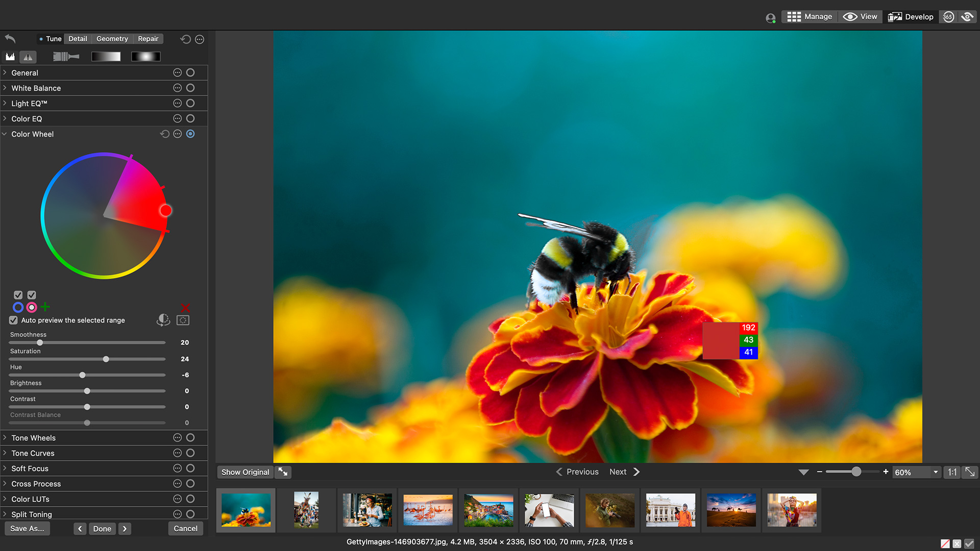980x551 pixels.
Task: Select the Radial Gradient tool
Action: [146, 57]
